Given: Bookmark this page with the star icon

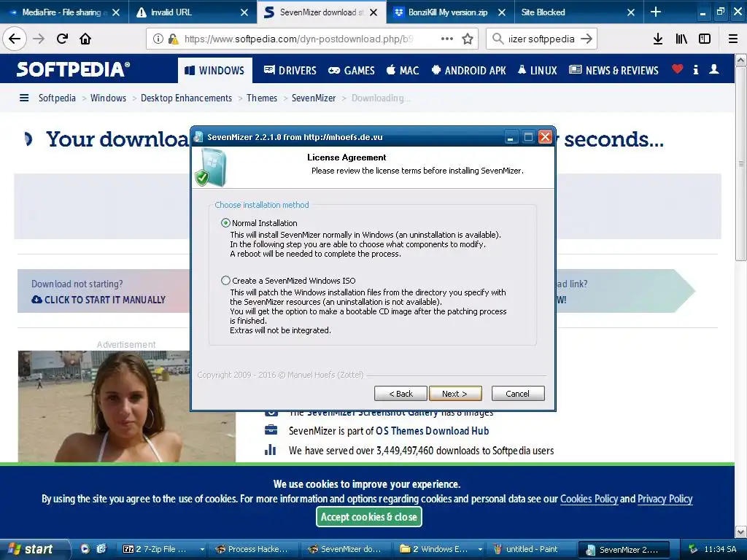Looking at the screenshot, I should coord(468,39).
